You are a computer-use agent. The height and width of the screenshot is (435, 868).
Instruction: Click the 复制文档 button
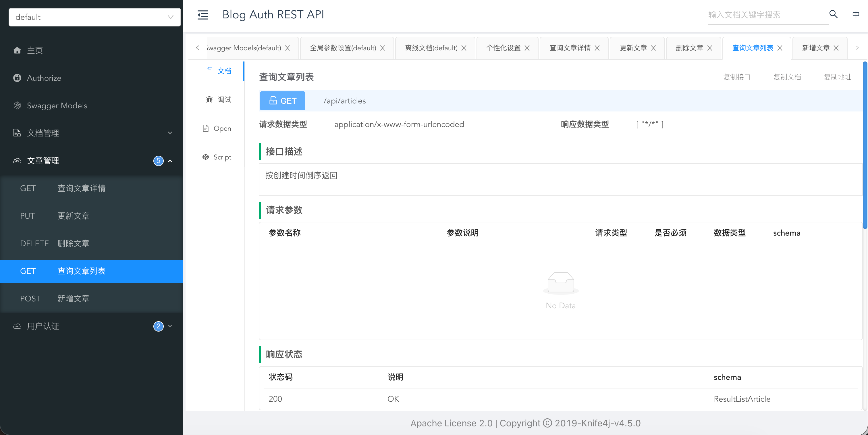click(x=787, y=77)
